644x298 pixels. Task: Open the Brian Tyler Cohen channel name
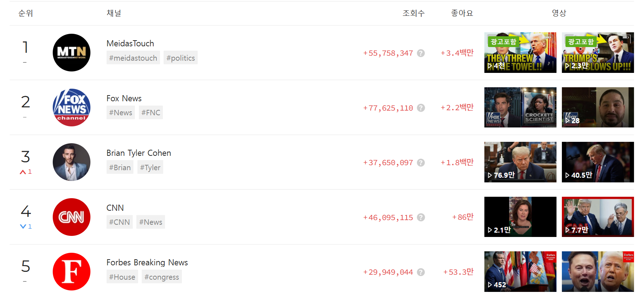click(139, 153)
